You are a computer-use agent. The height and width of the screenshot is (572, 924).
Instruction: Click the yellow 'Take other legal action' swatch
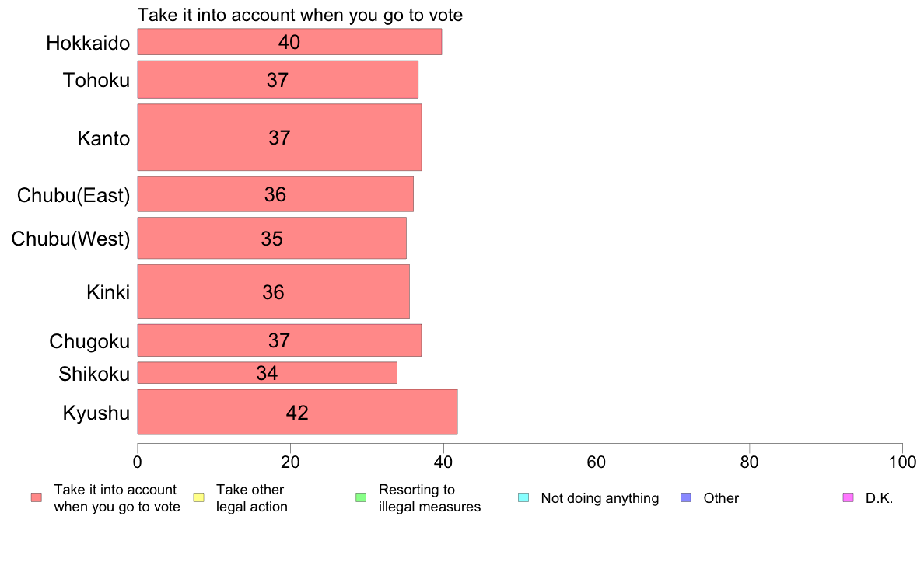coord(198,497)
